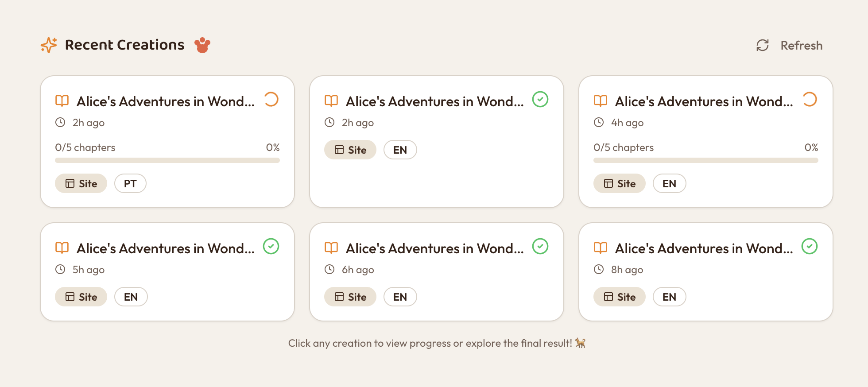Click the Site tag on the PT creation card
This screenshot has height=387, width=868.
tap(81, 183)
